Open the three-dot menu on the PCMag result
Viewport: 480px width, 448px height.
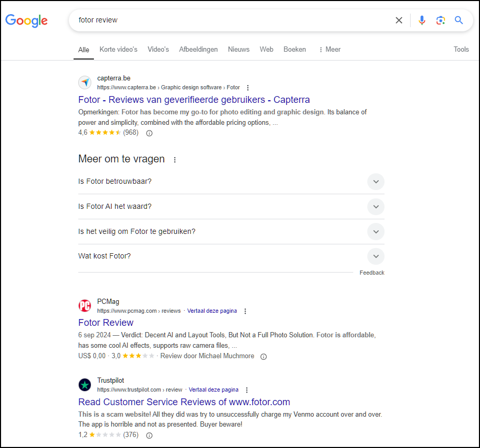(245, 311)
